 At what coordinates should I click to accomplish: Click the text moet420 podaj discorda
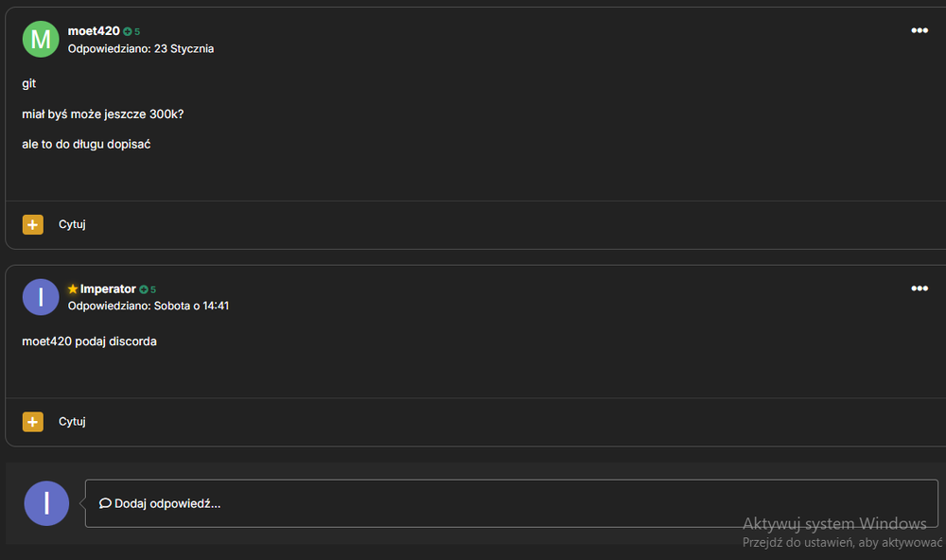[x=89, y=341]
